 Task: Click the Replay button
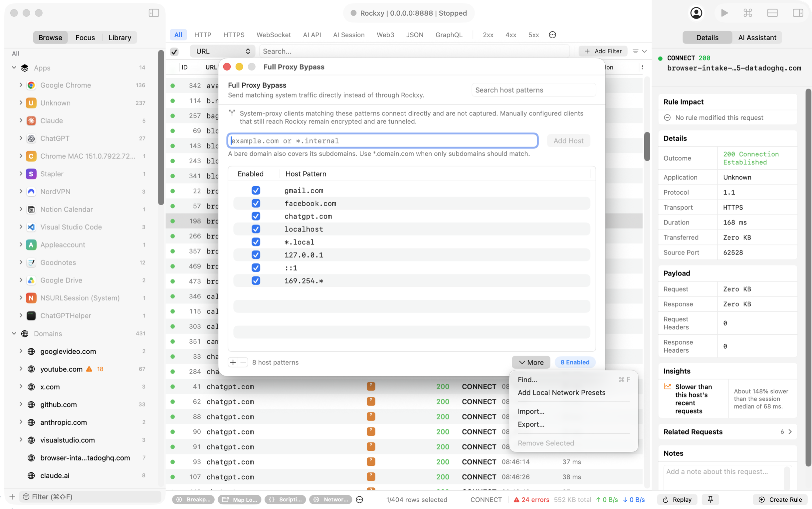(677, 500)
